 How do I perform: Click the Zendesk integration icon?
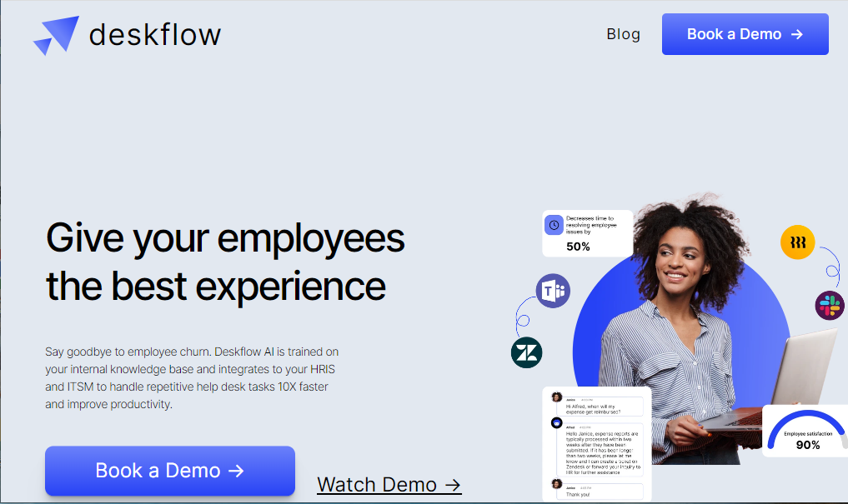(527, 352)
